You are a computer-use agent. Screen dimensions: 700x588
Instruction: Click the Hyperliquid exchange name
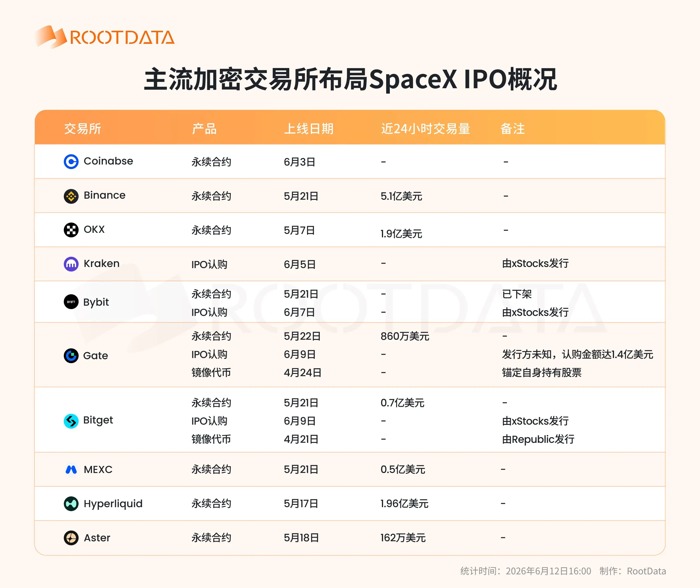tap(113, 504)
